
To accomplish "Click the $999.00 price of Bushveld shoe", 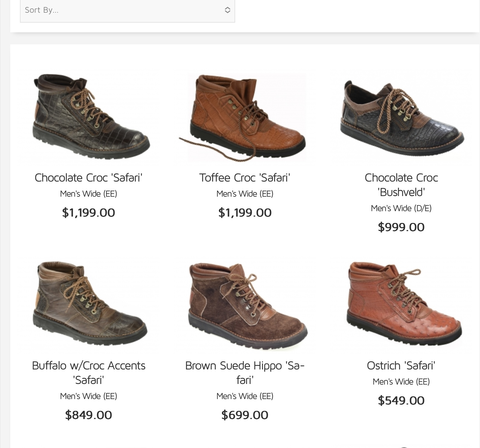I will tap(401, 227).
